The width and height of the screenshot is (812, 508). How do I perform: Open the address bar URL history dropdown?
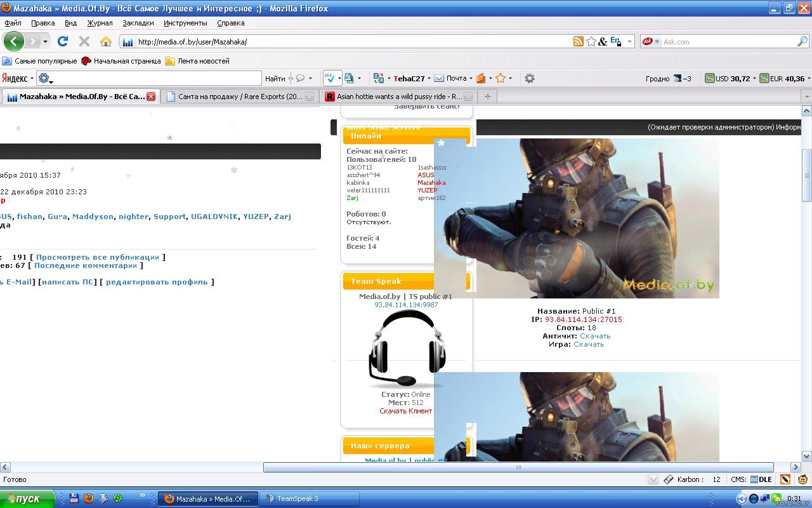click(x=629, y=42)
